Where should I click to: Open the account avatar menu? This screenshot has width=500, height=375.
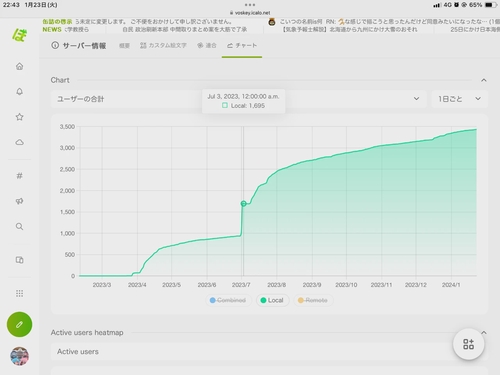coord(19,356)
